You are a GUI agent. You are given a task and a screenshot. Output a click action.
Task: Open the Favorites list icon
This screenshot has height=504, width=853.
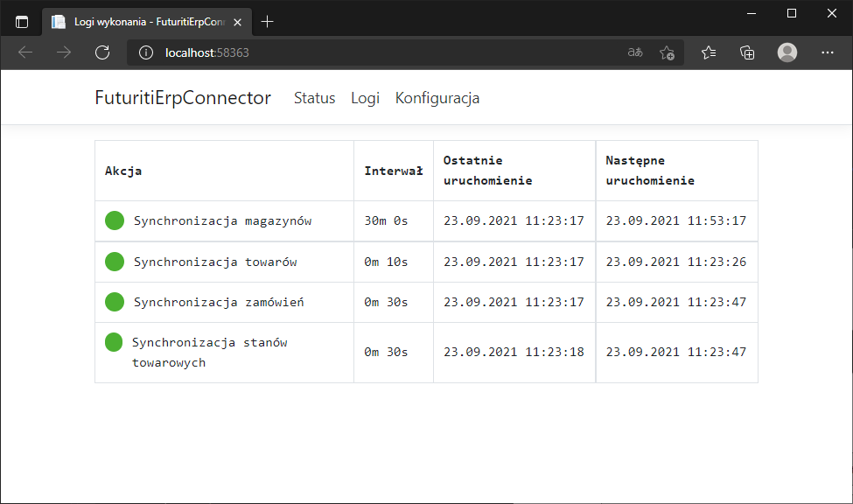pos(709,52)
